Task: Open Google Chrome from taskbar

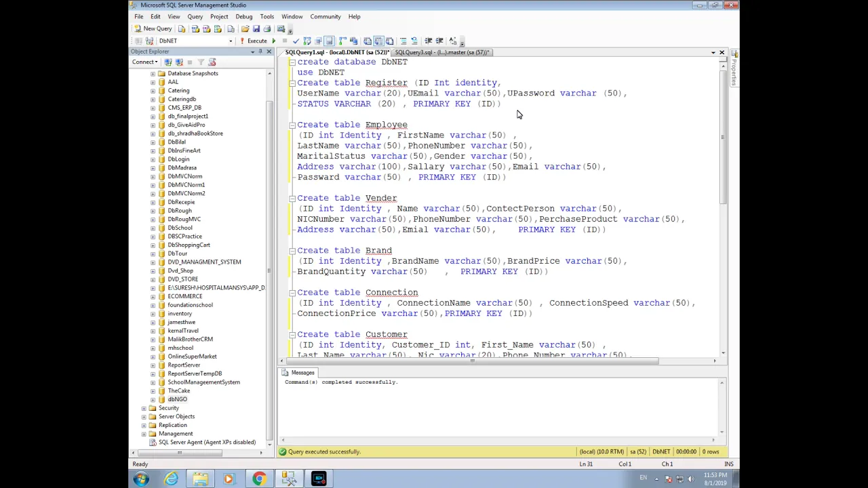Action: [x=259, y=479]
